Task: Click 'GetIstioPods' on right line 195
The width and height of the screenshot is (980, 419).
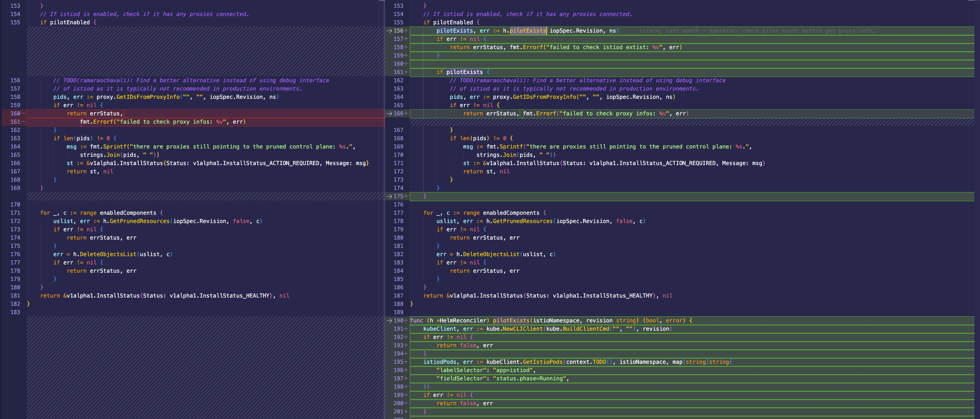Action: tap(542, 362)
